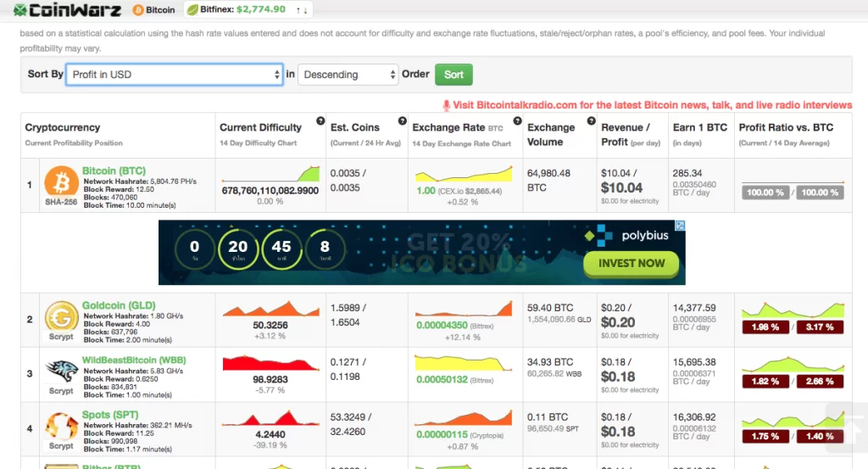Click the orange Bitcoin logo in row 1
The image size is (868, 469).
61,181
